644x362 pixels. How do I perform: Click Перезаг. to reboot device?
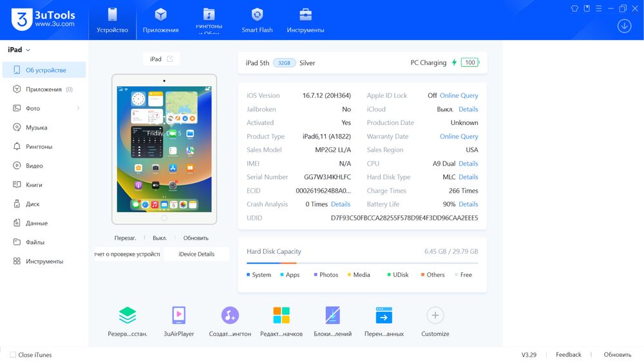pyautogui.click(x=125, y=238)
